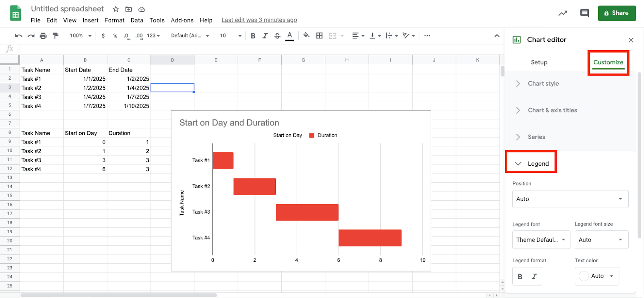
Task: Open the legend Text color picker
Action: (597, 276)
